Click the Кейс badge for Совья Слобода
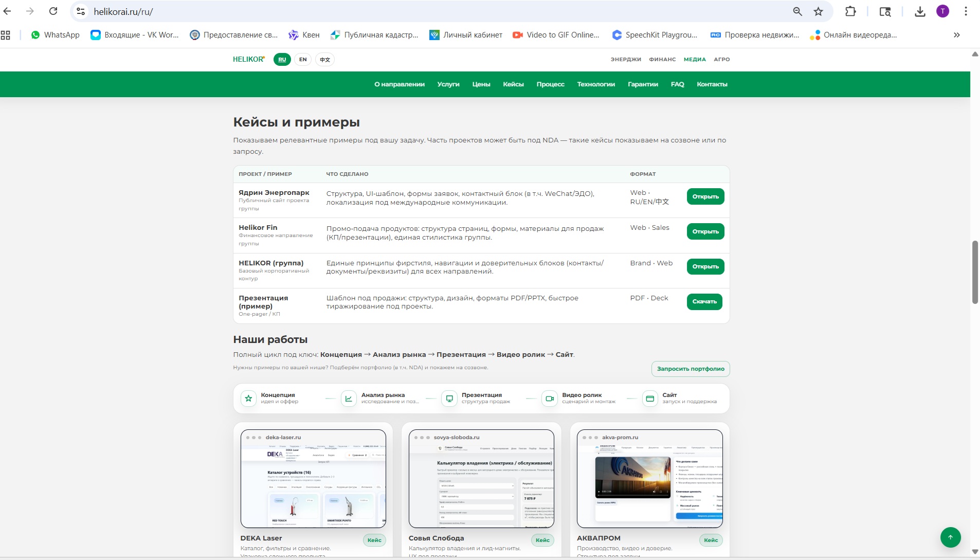Screen dimensions: 980x560 click(x=542, y=540)
